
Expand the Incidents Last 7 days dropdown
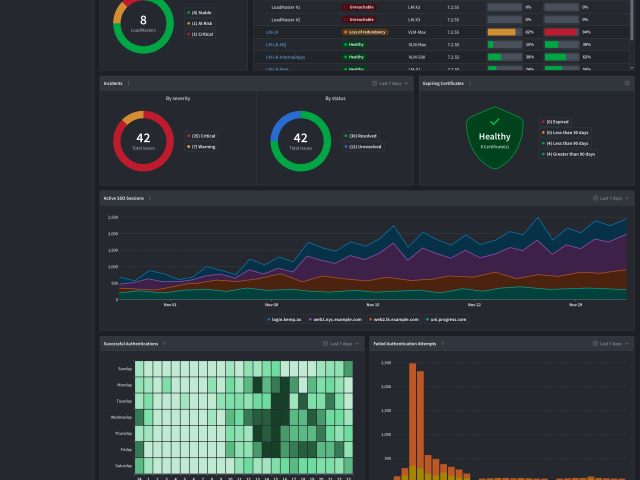tap(390, 84)
